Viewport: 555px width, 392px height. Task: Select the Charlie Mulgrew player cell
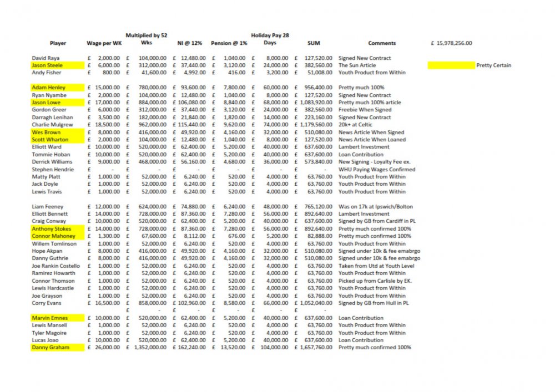tap(52, 125)
